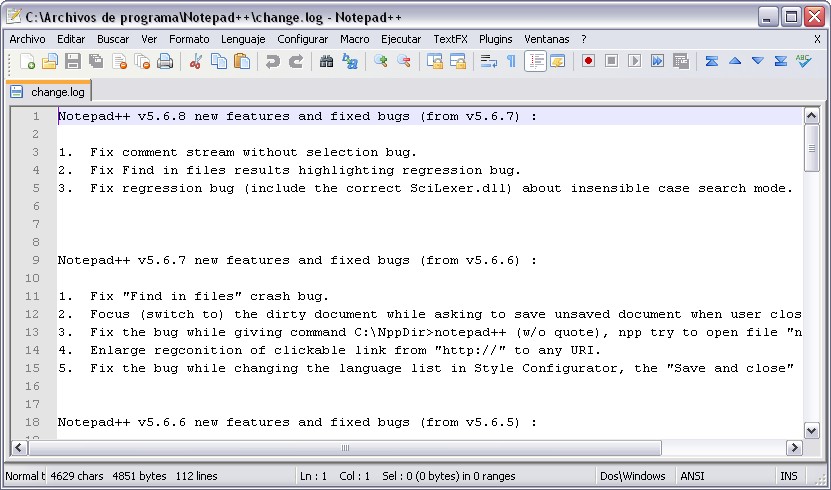Screen dimensions: 831x490
Task: Click Run macro multiple times icon
Action: click(x=658, y=61)
